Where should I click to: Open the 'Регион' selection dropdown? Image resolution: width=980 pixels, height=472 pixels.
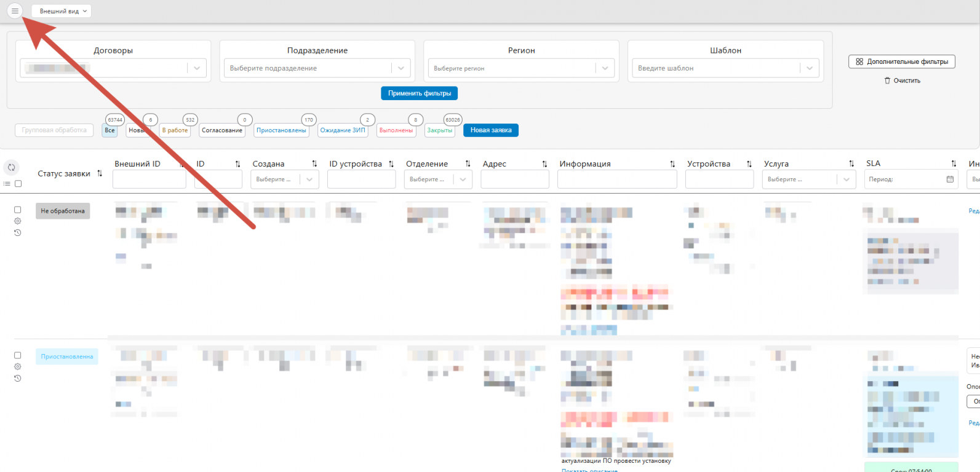click(x=605, y=68)
